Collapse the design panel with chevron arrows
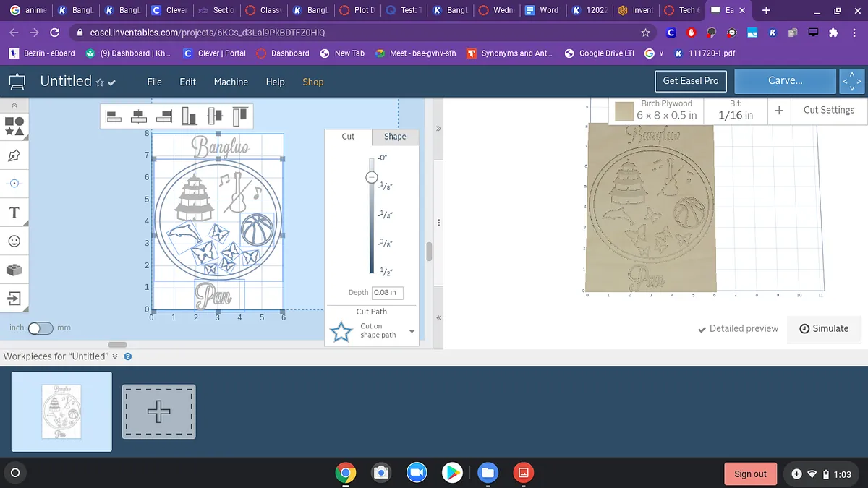This screenshot has height=488, width=868. coord(438,128)
